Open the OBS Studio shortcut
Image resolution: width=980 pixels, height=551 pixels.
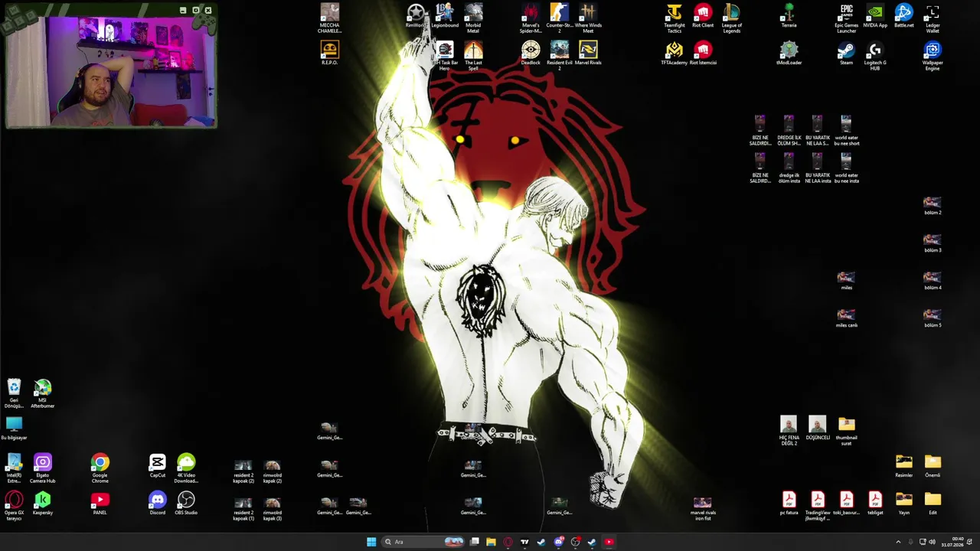186,504
